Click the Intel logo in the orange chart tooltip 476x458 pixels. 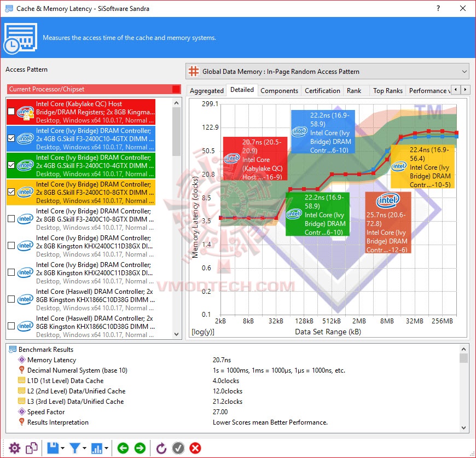pyautogui.click(x=388, y=200)
